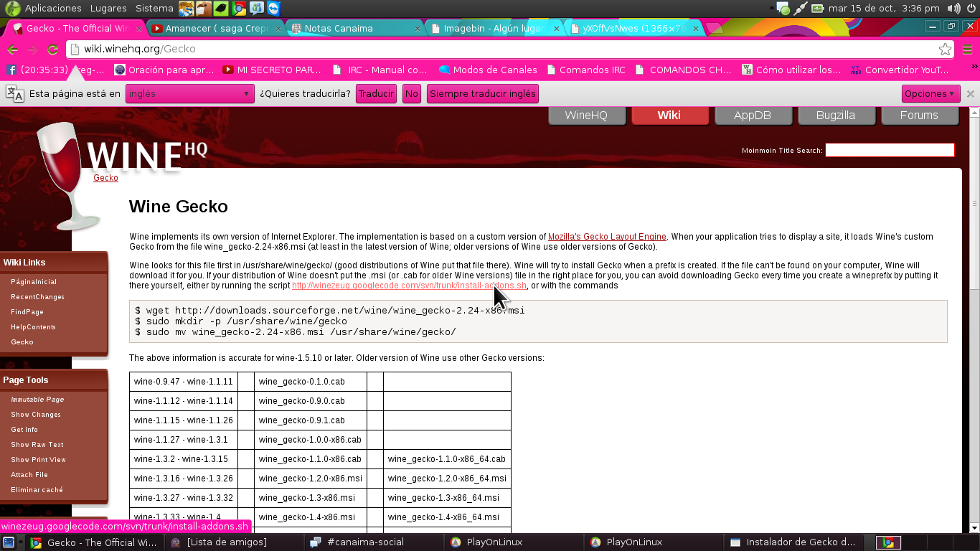Go back with the browser back arrow
The width and height of the screenshot is (980, 551).
12,50
